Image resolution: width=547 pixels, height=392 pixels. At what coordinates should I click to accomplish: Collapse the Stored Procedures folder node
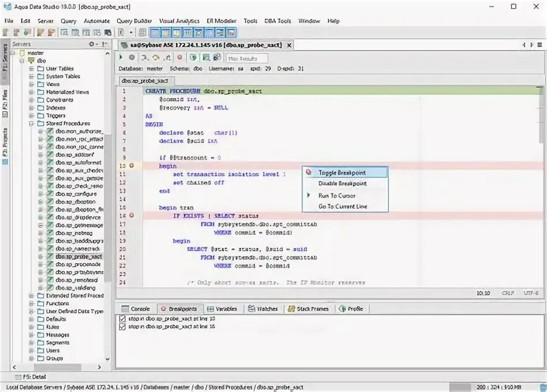pos(31,123)
